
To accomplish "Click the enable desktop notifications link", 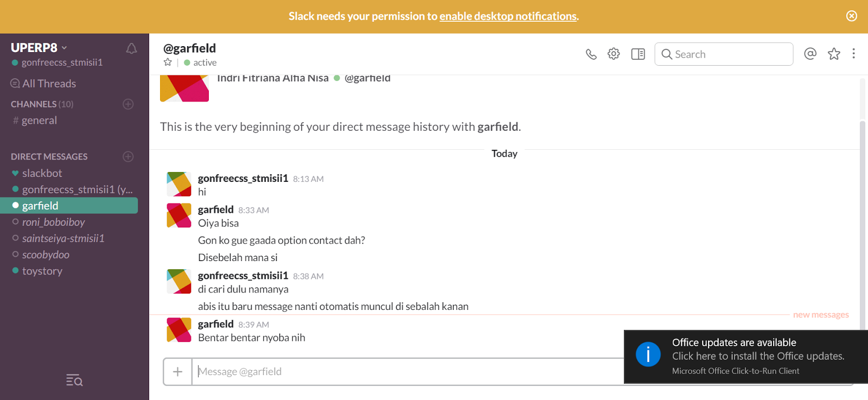I will pyautogui.click(x=508, y=16).
